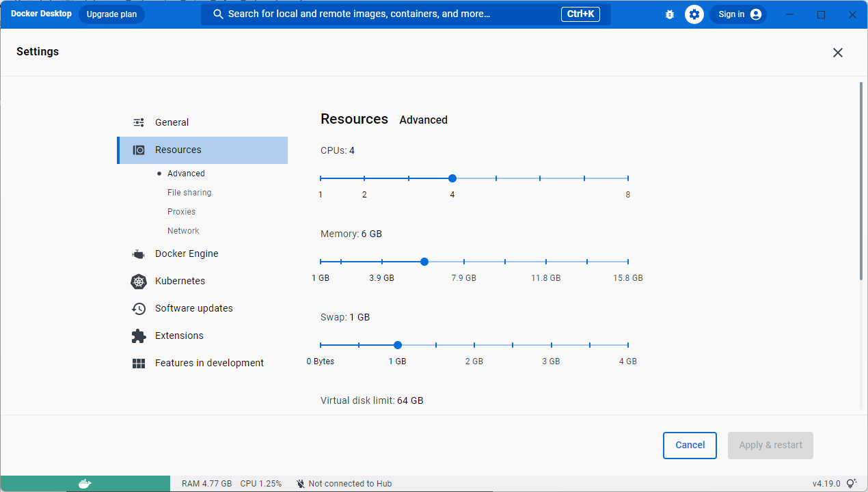The image size is (868, 492).
Task: Click the Software updates clock icon
Action: [139, 308]
